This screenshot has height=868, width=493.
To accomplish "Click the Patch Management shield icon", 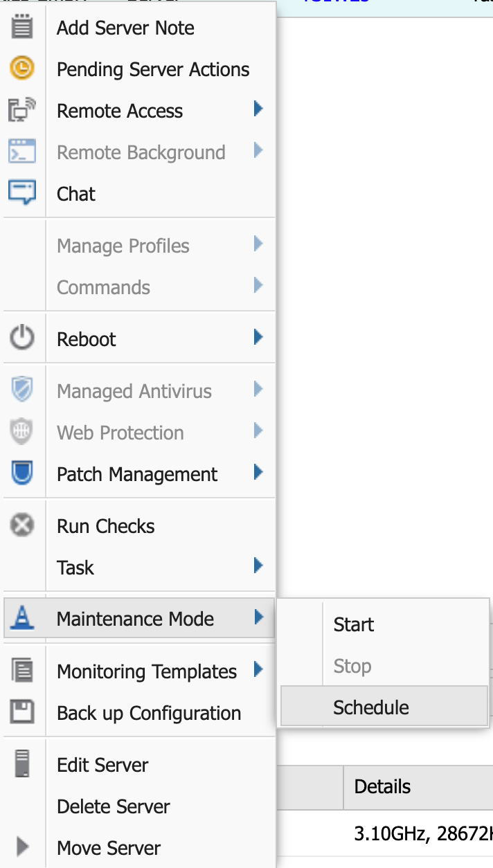I will pos(22,473).
